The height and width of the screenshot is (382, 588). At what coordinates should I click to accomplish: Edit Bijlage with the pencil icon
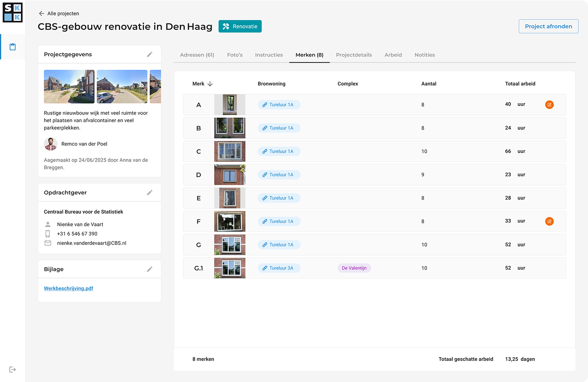pos(149,269)
